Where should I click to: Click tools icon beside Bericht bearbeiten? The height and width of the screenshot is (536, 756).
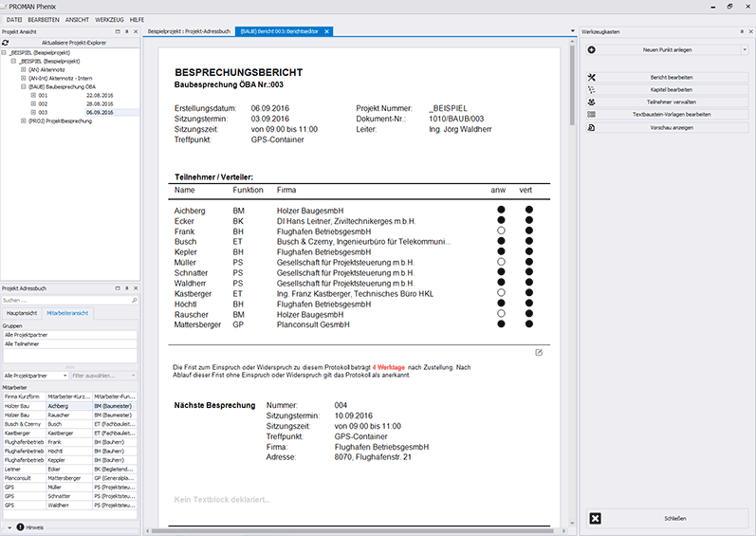[592, 77]
